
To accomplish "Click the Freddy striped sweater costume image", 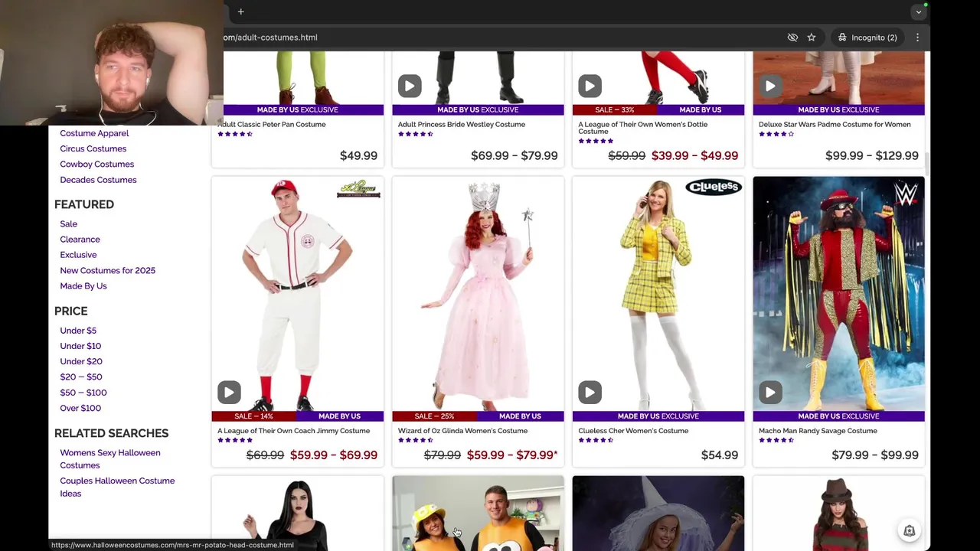I will (x=838, y=514).
